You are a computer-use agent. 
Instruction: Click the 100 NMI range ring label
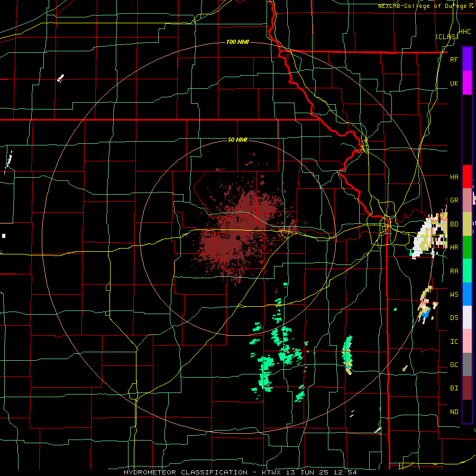237,42
